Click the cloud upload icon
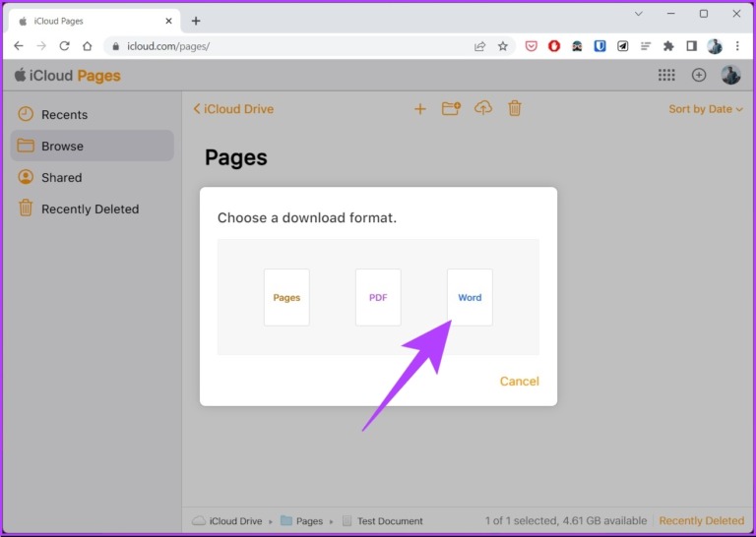Image resolution: width=756 pixels, height=537 pixels. pyautogui.click(x=483, y=108)
